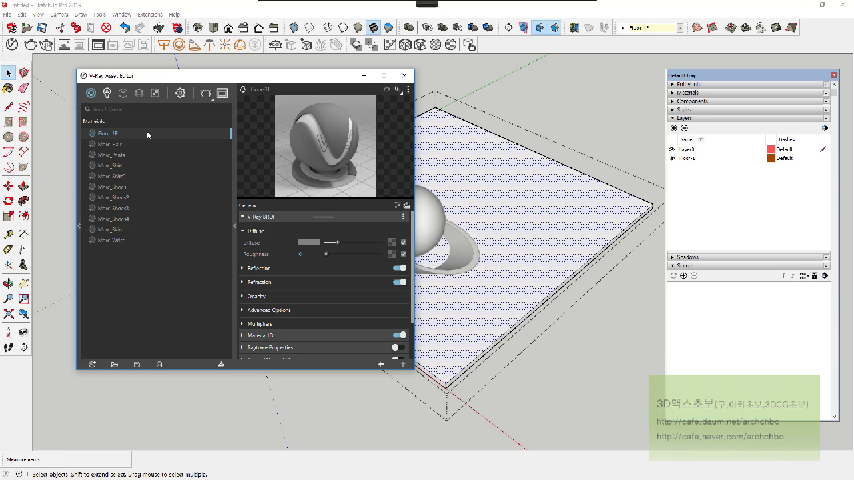Collapse the Layers tray panel

[748, 118]
